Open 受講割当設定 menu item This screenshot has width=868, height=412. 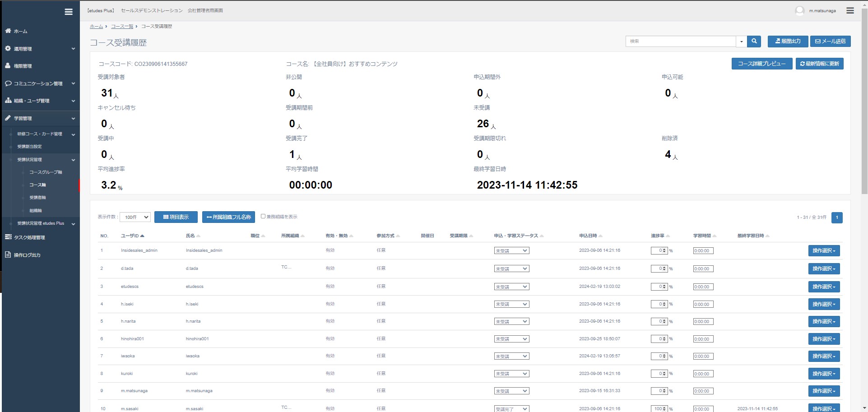click(29, 146)
